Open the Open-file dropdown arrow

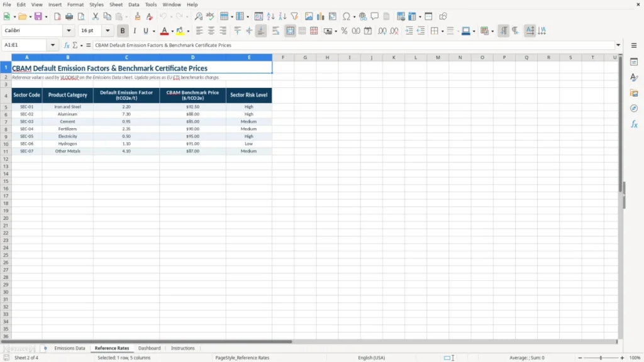[30, 17]
